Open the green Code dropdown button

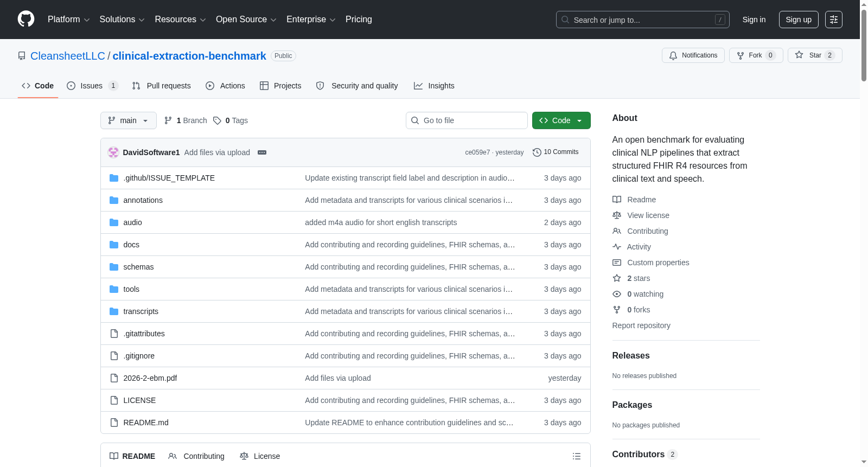[x=561, y=120]
